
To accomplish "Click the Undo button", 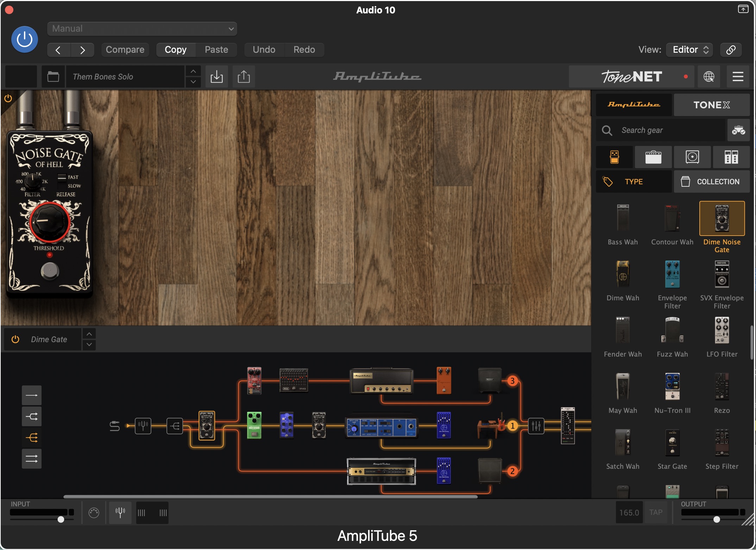I will pyautogui.click(x=264, y=50).
